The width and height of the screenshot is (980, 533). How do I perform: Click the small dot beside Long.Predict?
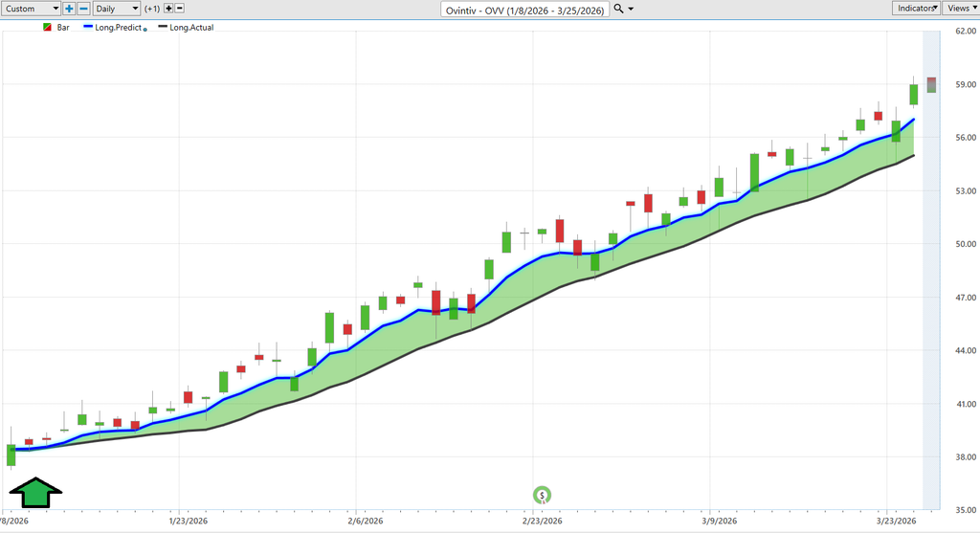click(145, 29)
